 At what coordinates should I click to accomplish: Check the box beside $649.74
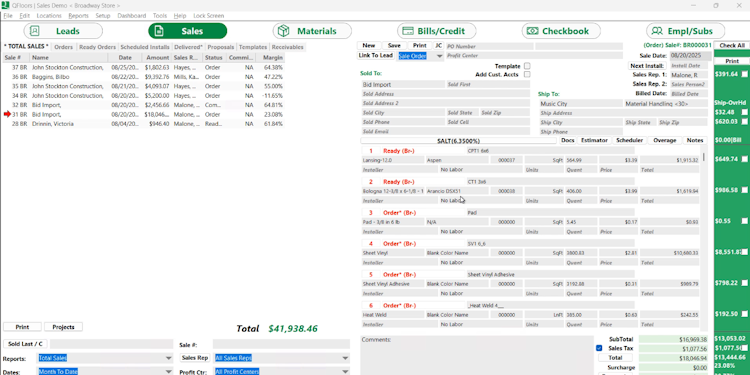pyautogui.click(x=745, y=159)
